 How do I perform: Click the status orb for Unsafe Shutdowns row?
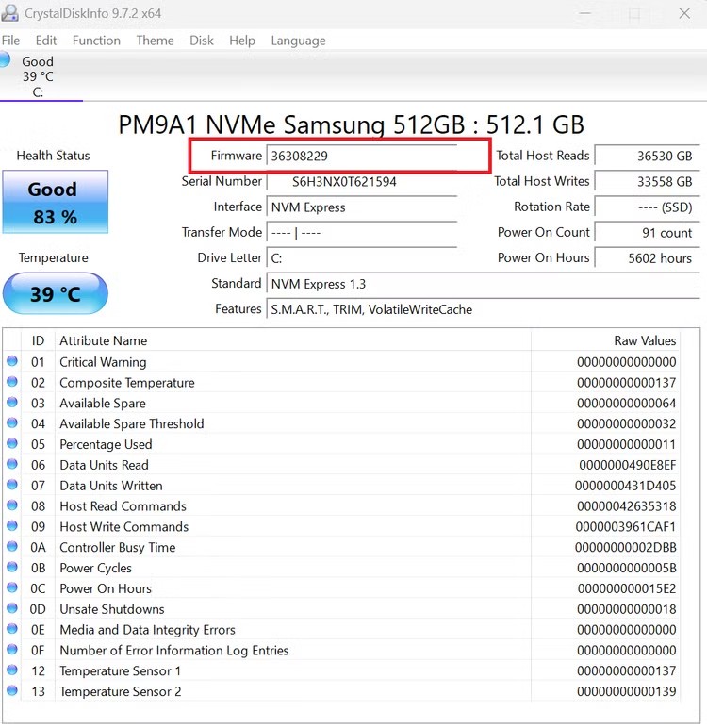tap(12, 608)
